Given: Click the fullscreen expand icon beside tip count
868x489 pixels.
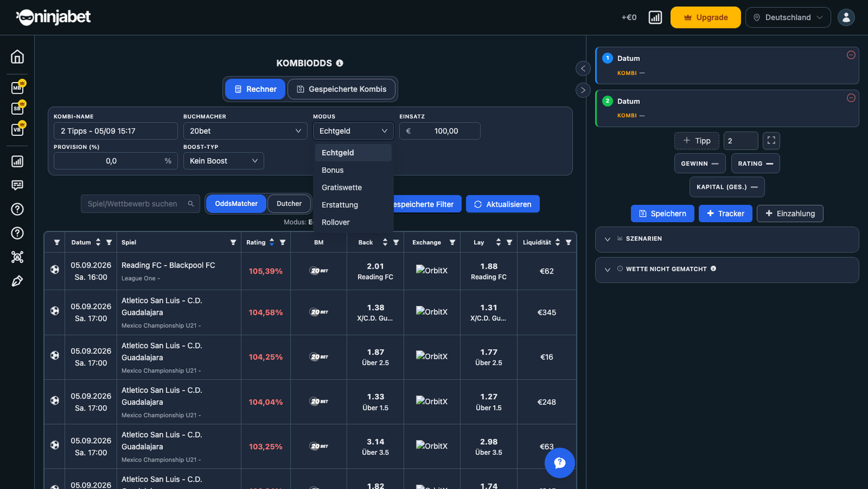Looking at the screenshot, I should 771,141.
